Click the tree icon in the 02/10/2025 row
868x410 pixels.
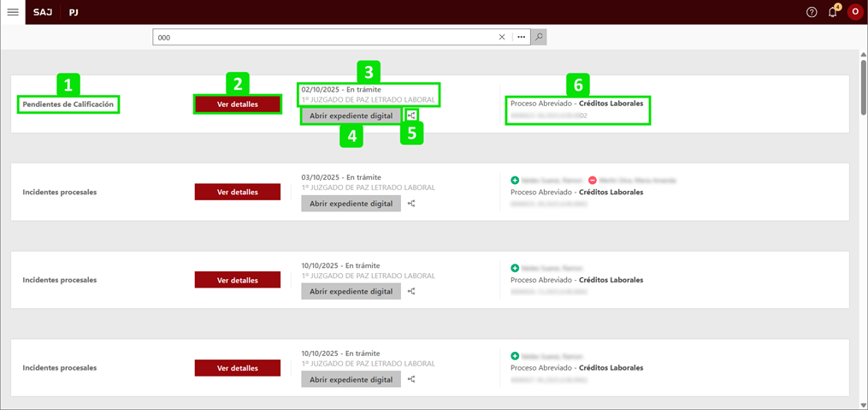tap(411, 116)
